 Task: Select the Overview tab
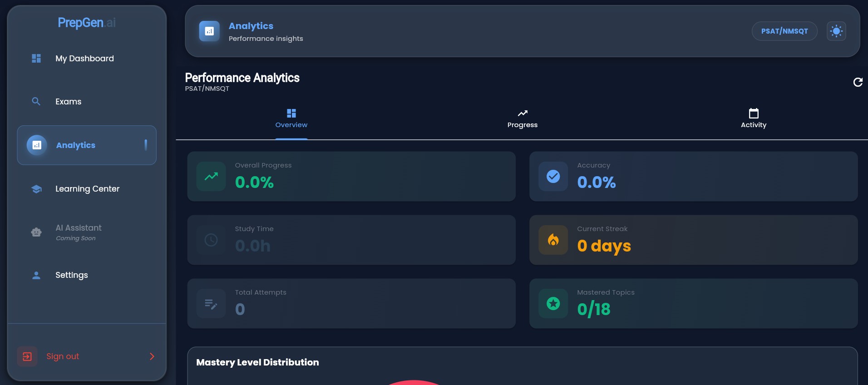[291, 119]
